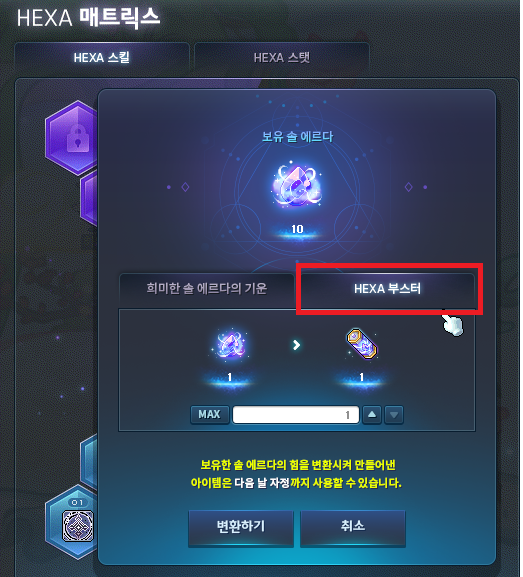Screen dimensions: 523x577
Task: Click the Sol Erda source item icon
Action: [x=230, y=345]
